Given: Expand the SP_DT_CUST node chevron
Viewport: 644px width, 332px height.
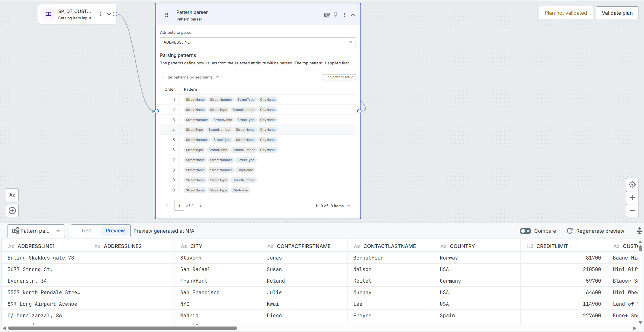Looking at the screenshot, I should pos(109,14).
